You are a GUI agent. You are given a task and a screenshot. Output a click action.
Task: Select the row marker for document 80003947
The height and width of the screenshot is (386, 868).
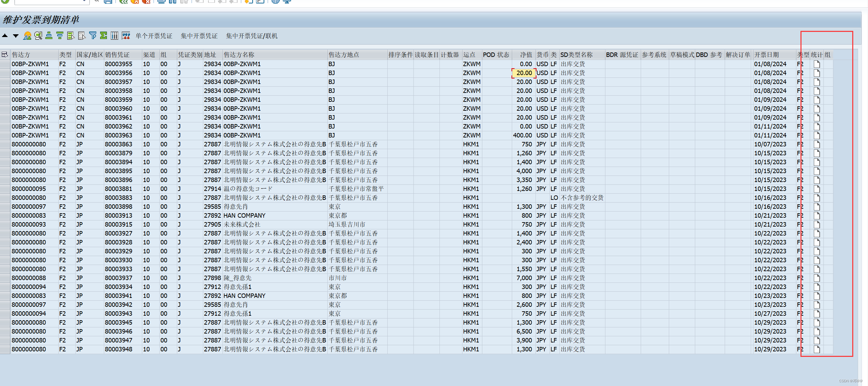point(5,340)
